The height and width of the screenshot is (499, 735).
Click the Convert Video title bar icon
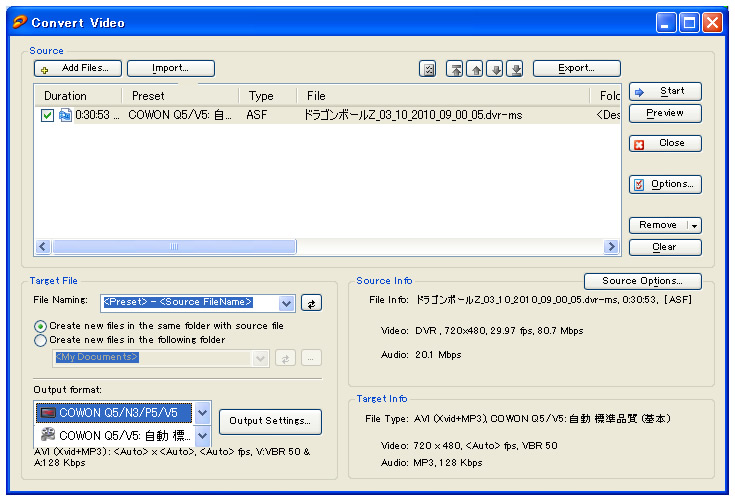(20, 22)
